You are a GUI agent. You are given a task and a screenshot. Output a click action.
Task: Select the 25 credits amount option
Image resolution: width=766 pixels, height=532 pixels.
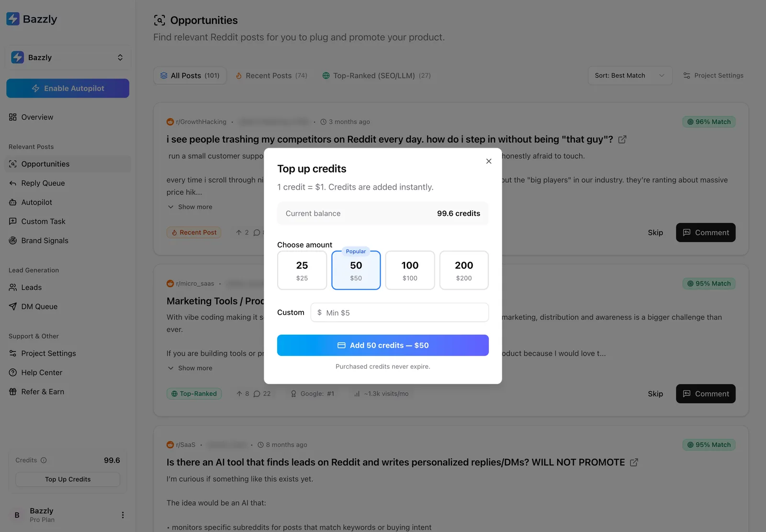pos(302,271)
